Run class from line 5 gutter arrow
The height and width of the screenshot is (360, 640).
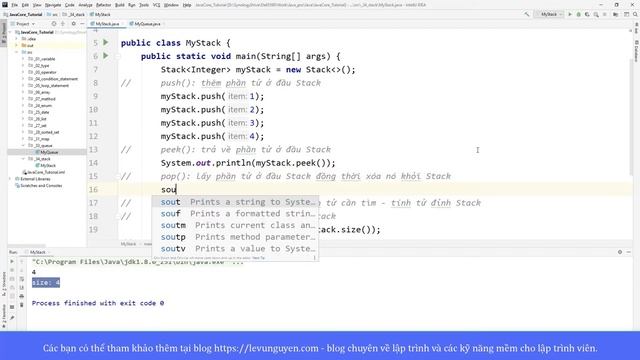coord(106,42)
